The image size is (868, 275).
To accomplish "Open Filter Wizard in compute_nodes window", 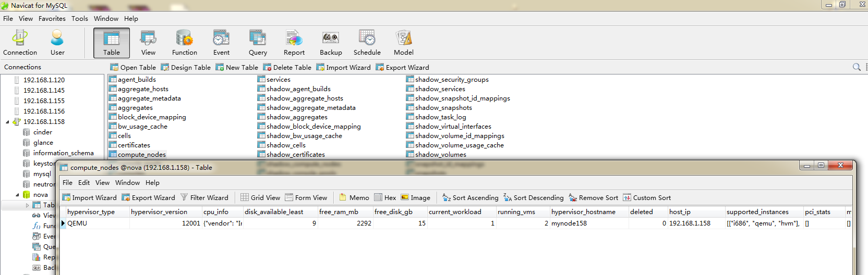I will (x=204, y=197).
